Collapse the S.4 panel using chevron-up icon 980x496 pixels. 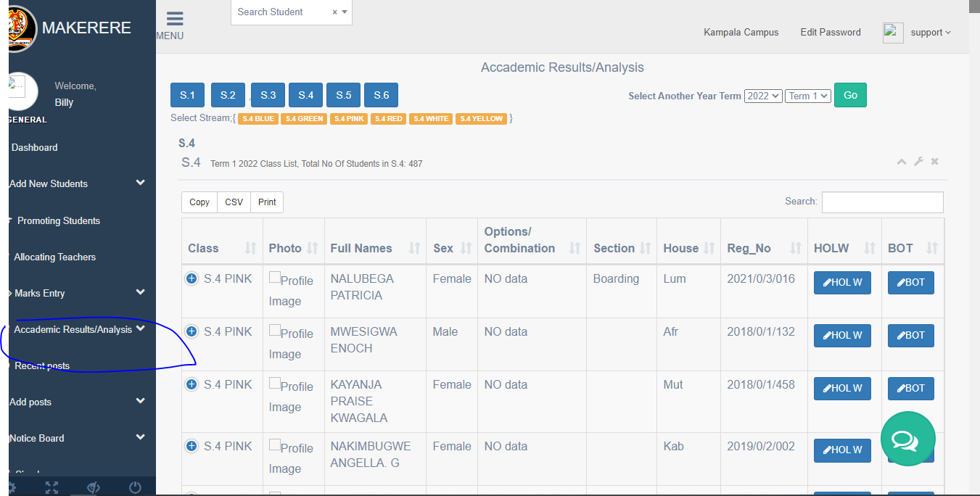click(902, 162)
